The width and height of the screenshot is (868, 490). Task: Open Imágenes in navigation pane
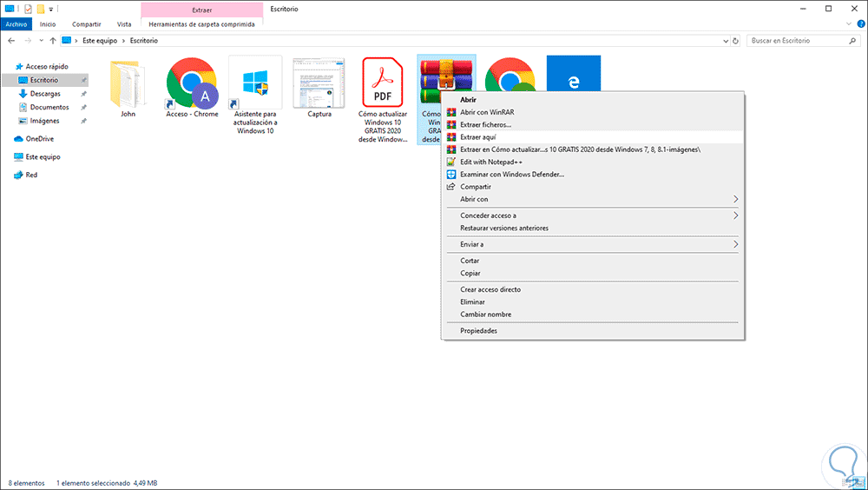[44, 121]
